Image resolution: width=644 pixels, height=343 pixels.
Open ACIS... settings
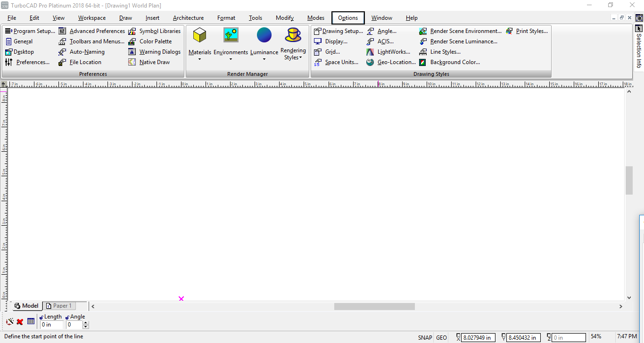[x=380, y=41]
